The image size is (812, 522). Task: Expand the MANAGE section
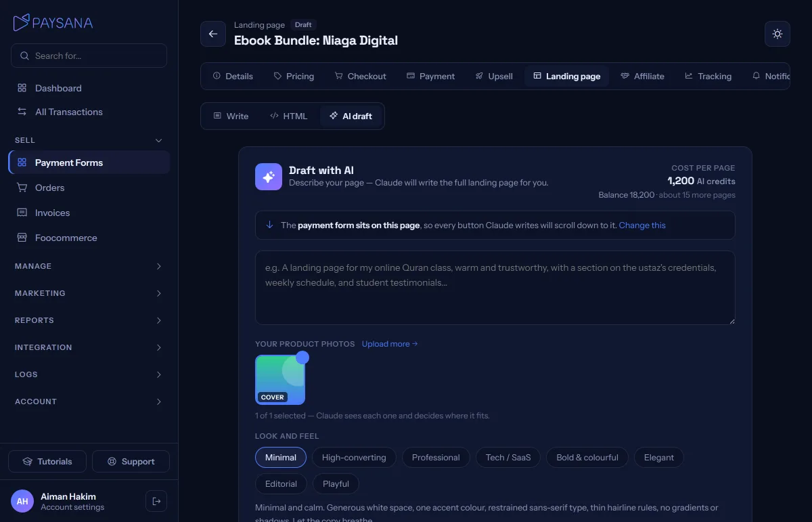[89, 266]
